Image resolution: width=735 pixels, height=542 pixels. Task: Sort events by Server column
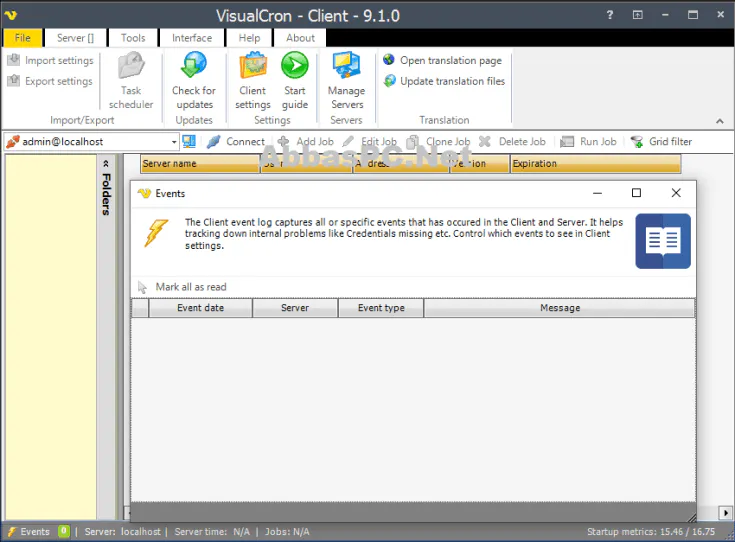tap(295, 308)
